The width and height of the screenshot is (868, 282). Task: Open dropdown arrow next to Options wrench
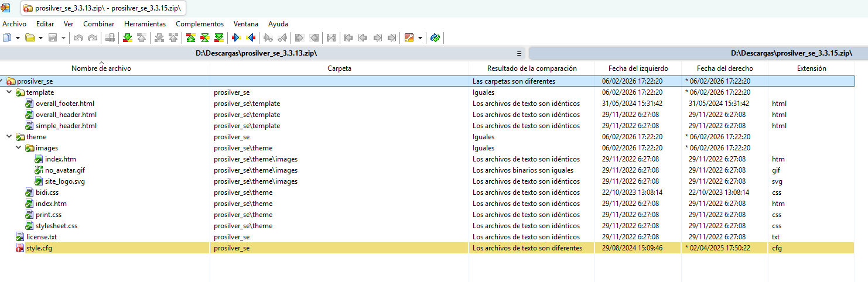pos(421,38)
